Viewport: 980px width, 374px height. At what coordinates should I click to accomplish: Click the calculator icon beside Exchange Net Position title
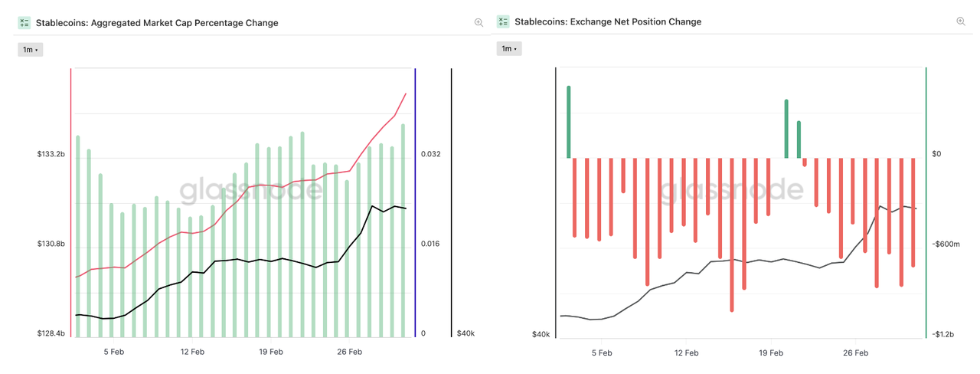(503, 21)
